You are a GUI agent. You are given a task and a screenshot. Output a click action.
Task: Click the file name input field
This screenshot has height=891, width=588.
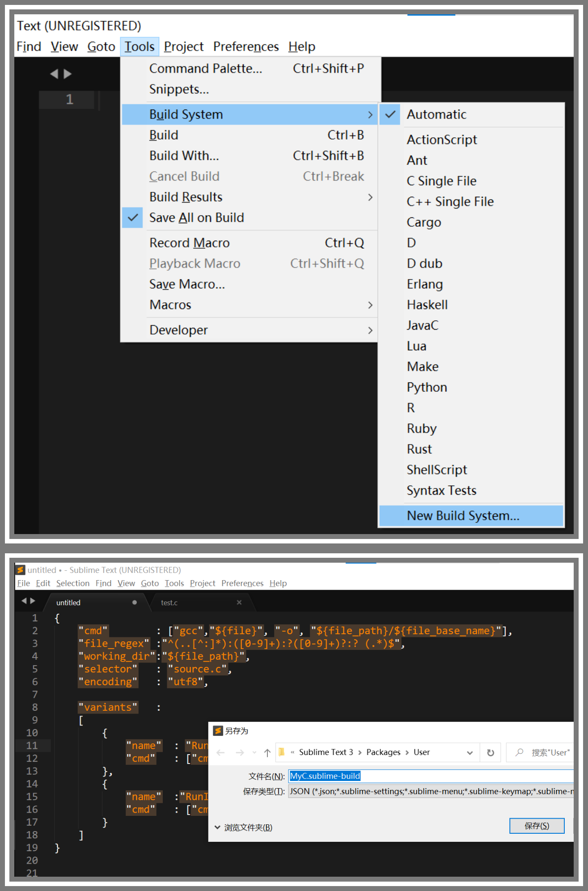coord(431,776)
